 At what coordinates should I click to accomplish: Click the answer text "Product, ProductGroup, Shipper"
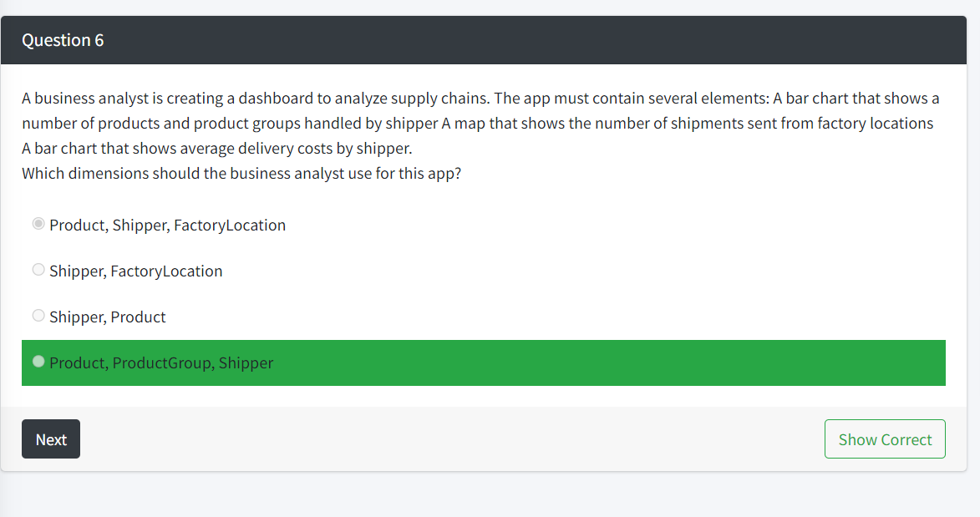(x=160, y=362)
